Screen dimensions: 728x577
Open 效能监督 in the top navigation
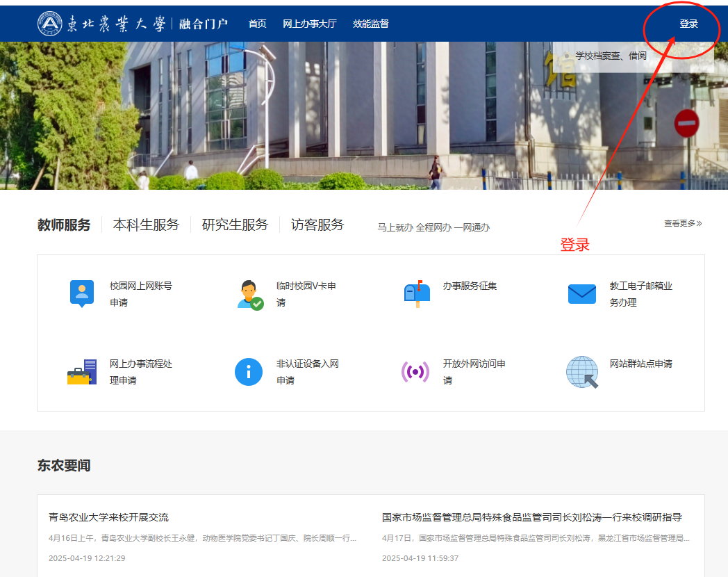pos(371,24)
